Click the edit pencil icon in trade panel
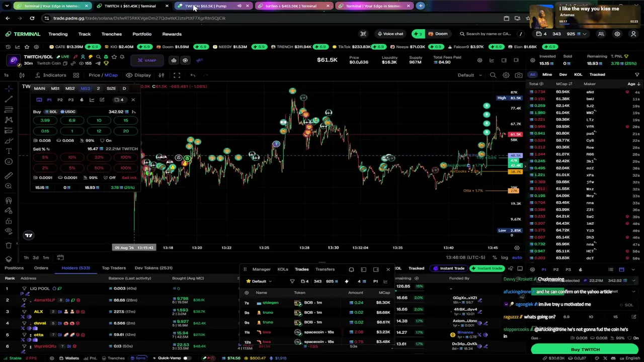644x362 pixels. click(102, 100)
